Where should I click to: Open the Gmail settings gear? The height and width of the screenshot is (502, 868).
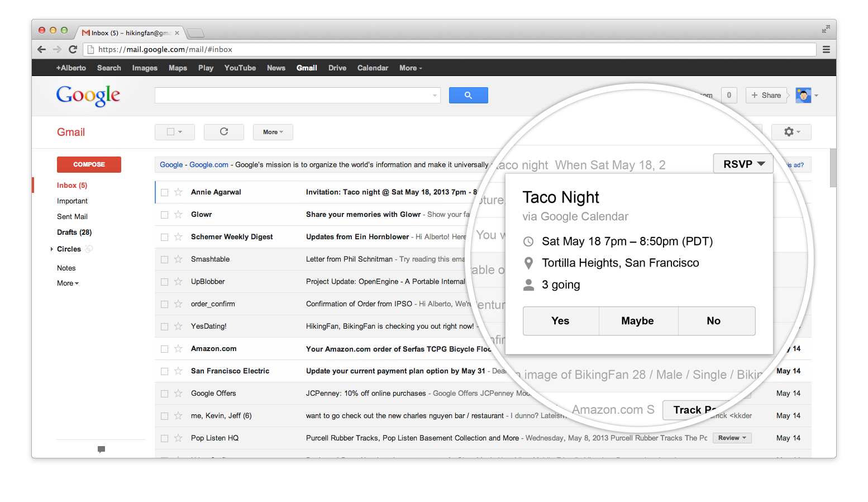(x=791, y=132)
